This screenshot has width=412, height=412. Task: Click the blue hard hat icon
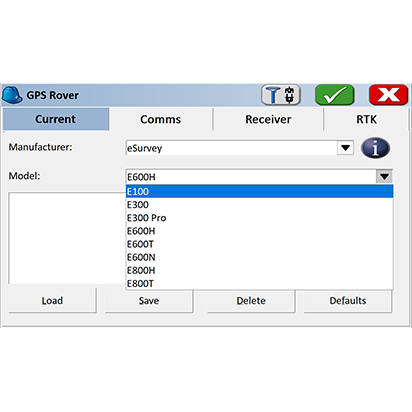[x=12, y=95]
